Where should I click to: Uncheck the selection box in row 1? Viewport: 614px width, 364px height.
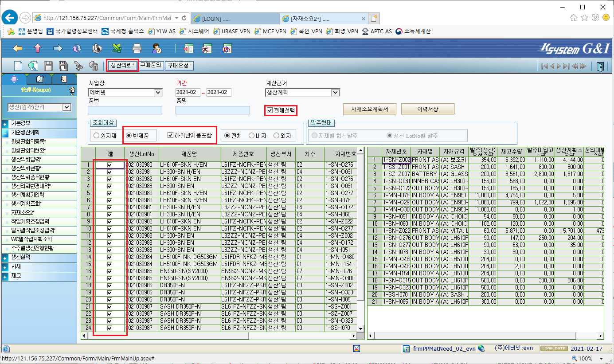click(110, 165)
